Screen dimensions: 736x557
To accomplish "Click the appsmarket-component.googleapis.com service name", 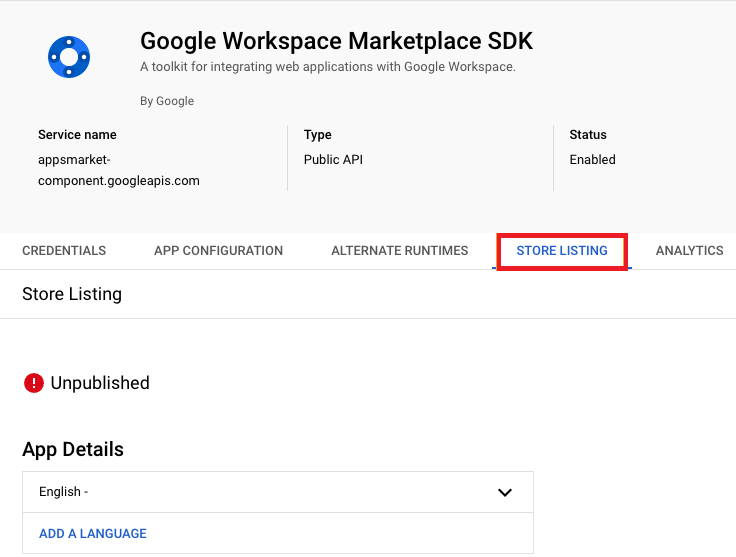I will [119, 170].
